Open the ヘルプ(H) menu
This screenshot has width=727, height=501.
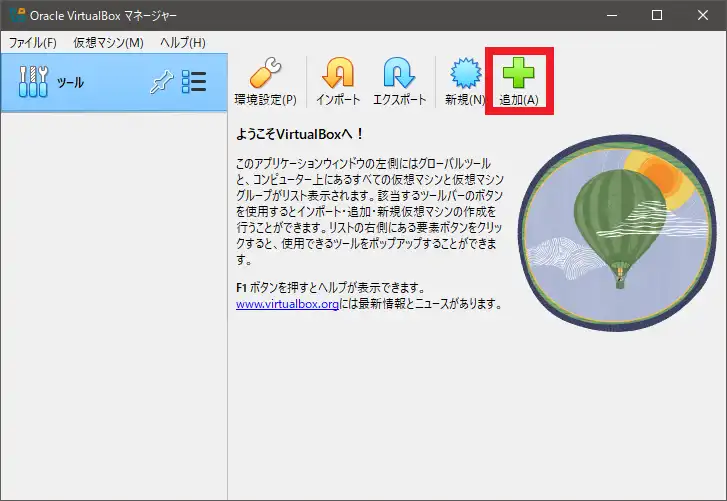tap(183, 43)
